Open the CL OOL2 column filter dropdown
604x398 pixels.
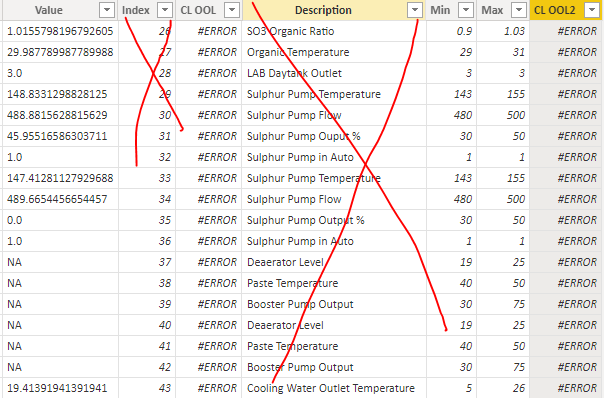(592, 10)
